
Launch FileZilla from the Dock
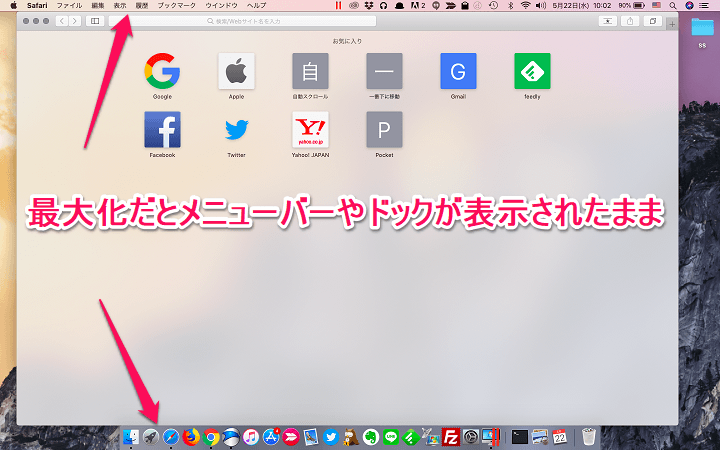[x=451, y=437]
